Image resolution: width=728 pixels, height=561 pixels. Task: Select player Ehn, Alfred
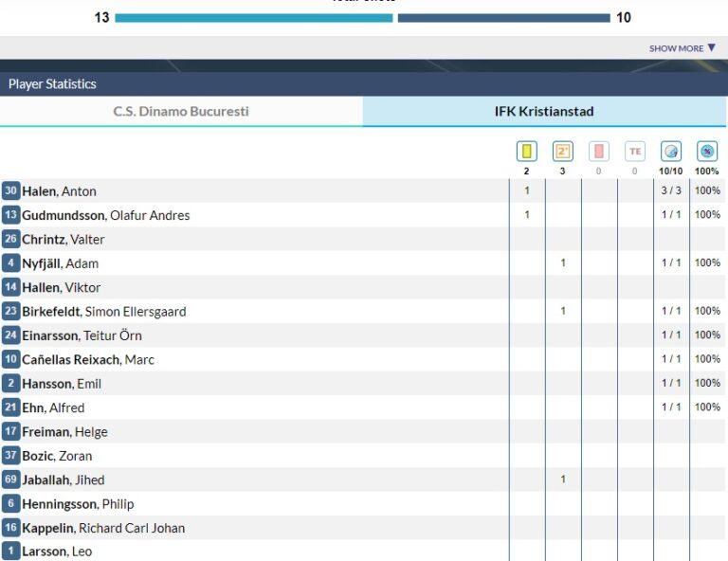pos(53,407)
